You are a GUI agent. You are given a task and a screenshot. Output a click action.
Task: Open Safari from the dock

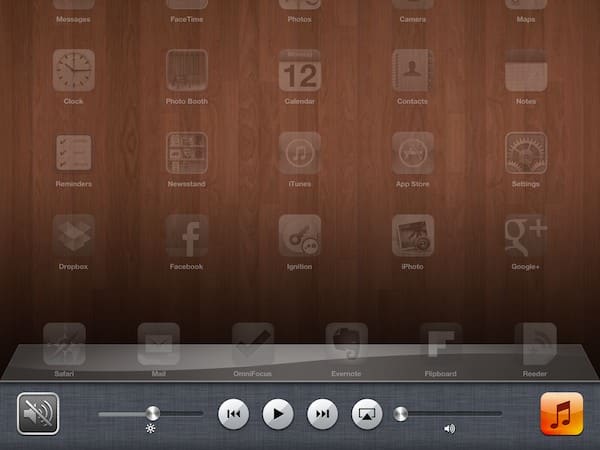coord(64,344)
